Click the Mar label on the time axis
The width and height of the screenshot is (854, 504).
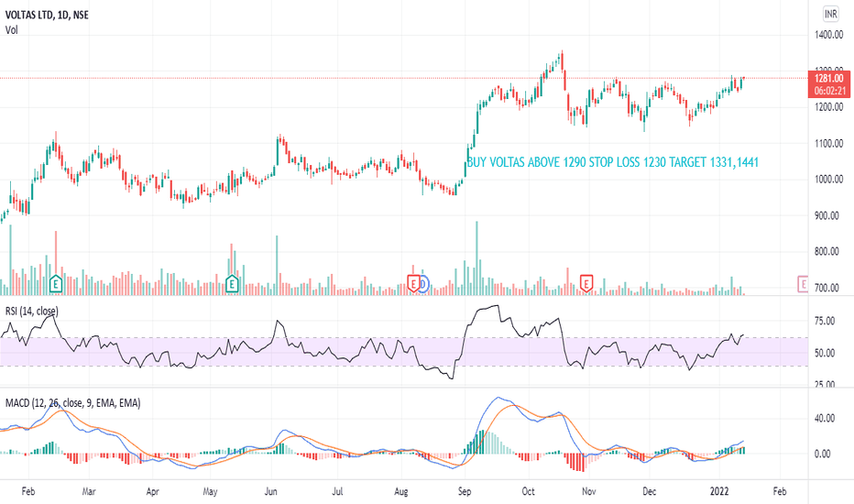(89, 491)
